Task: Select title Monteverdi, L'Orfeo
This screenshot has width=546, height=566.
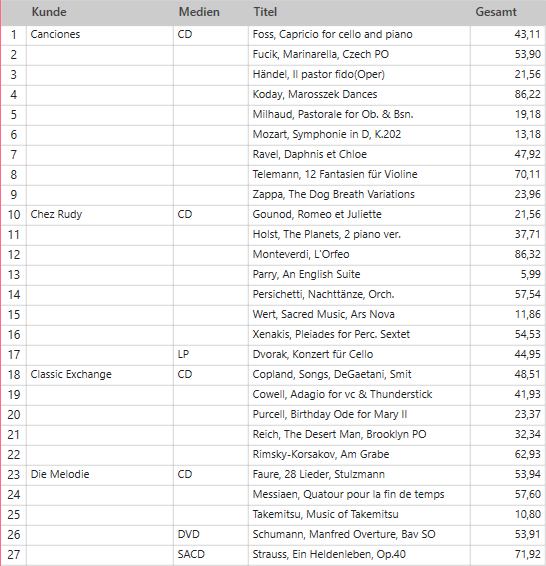Action: [359, 255]
